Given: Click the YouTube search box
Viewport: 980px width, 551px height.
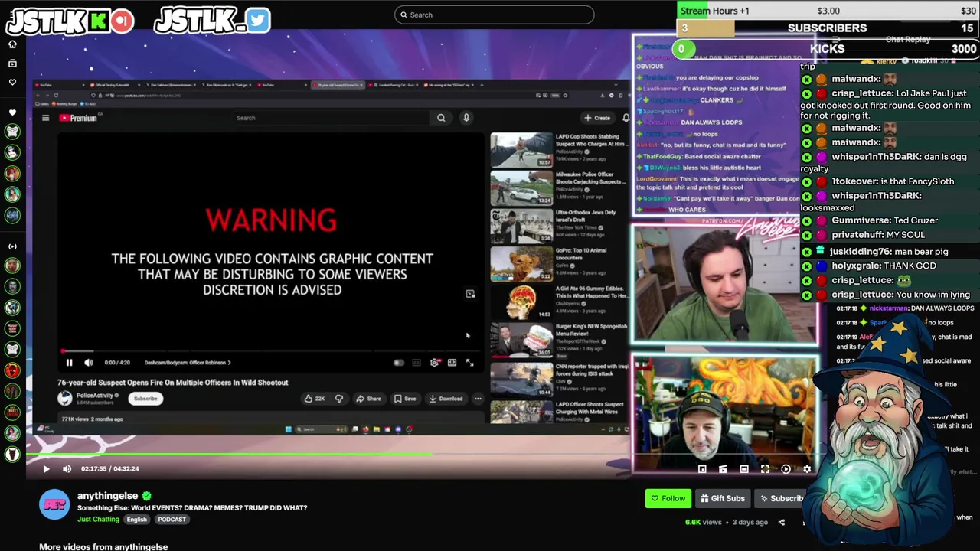Looking at the screenshot, I should pyautogui.click(x=332, y=118).
